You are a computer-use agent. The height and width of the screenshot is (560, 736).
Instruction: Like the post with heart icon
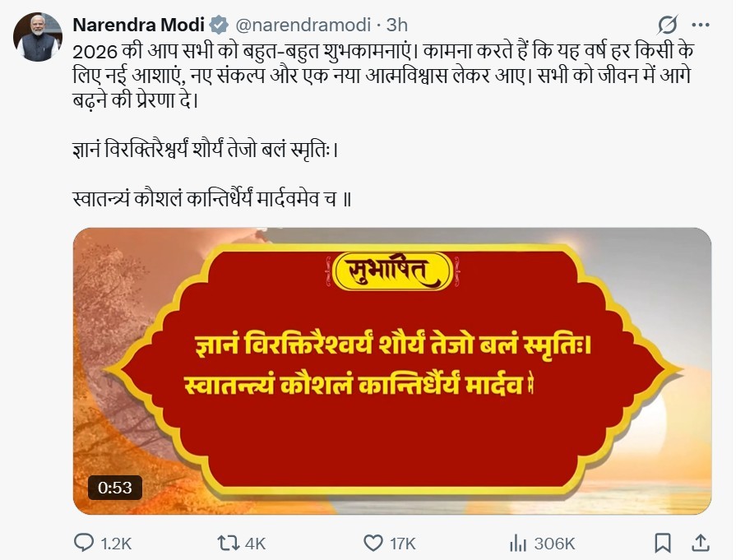point(373,543)
